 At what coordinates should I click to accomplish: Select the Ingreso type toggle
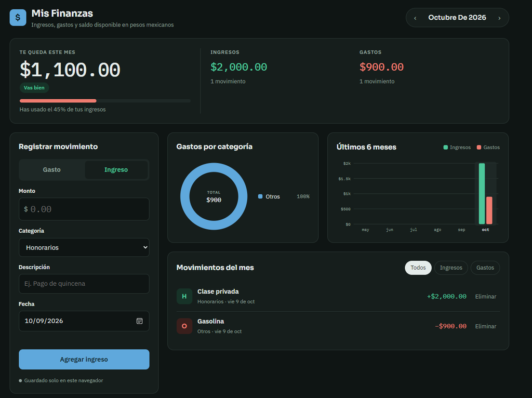[x=116, y=170]
